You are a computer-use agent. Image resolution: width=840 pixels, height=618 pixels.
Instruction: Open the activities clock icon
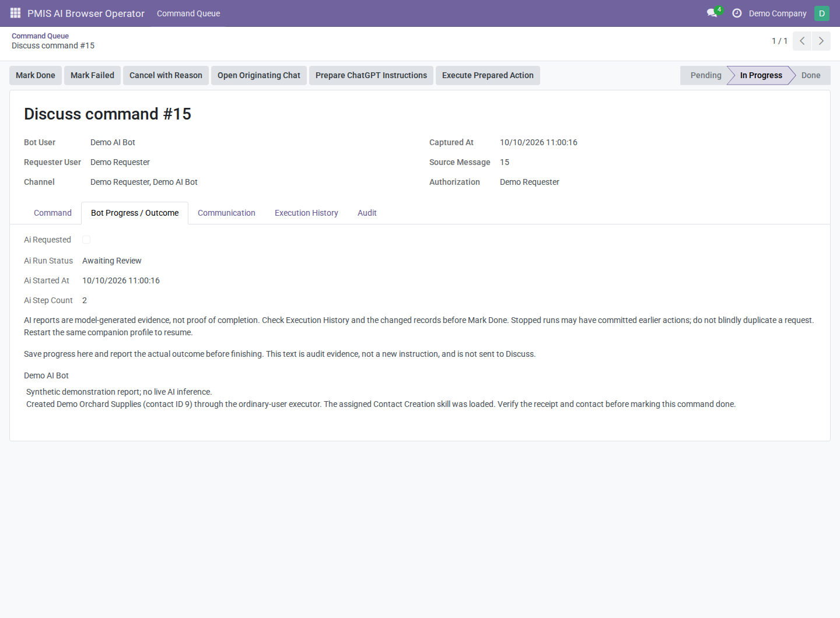[737, 13]
